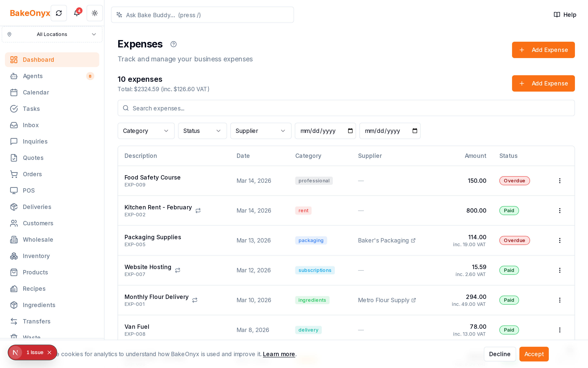Navigate to Orders page
The image size is (588, 368).
[x=52, y=174]
